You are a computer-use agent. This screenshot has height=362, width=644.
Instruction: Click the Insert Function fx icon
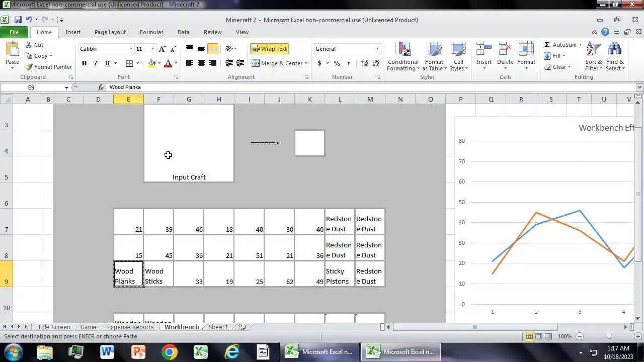[x=101, y=87]
